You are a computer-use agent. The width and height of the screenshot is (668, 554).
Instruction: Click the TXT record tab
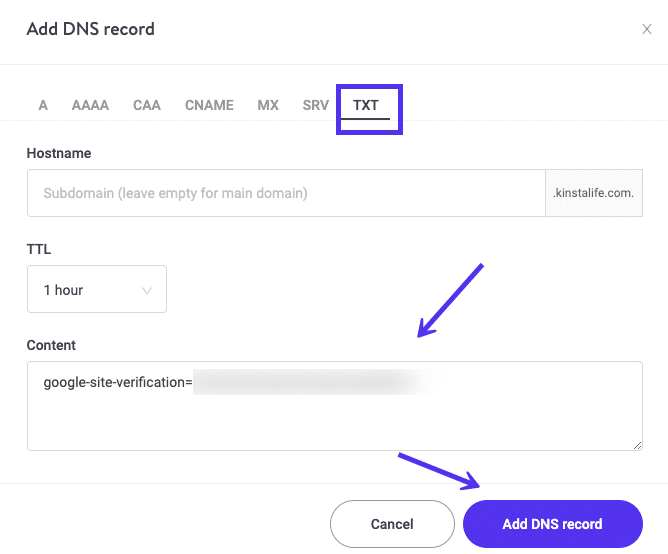click(366, 105)
